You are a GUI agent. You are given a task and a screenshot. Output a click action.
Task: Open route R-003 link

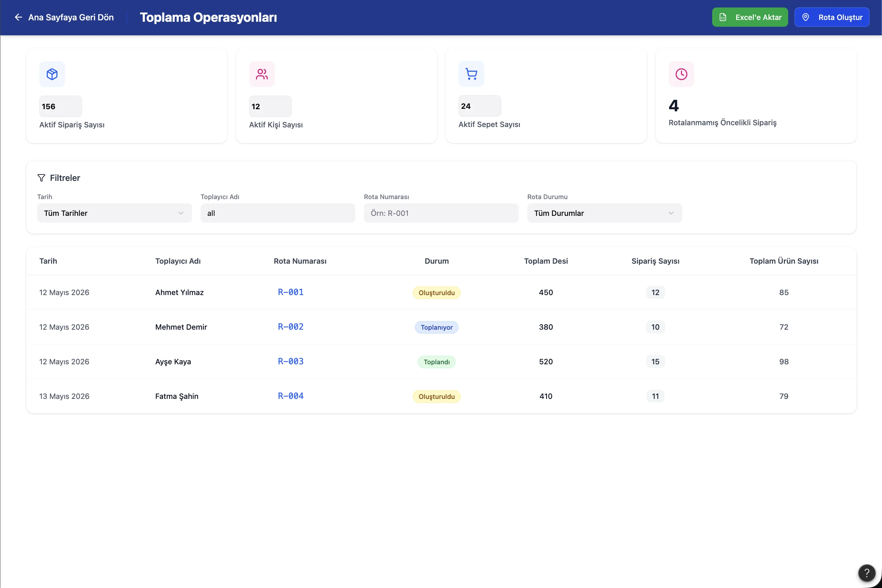pyautogui.click(x=291, y=361)
